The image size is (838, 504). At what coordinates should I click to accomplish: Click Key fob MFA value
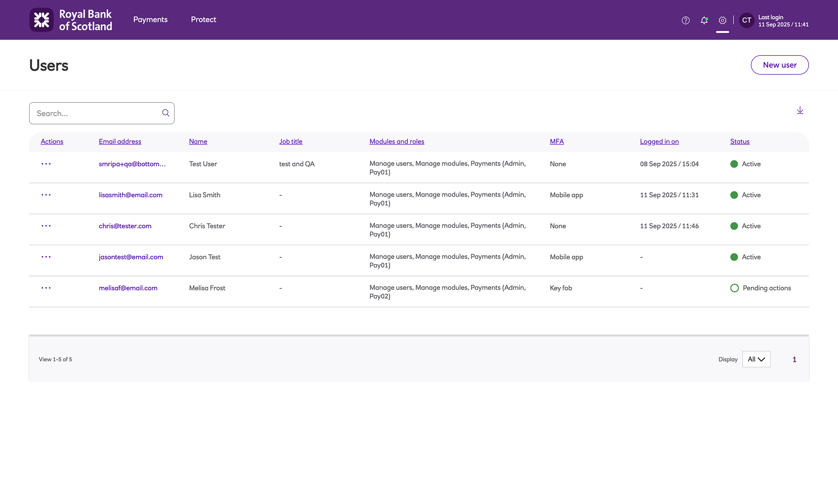pyautogui.click(x=561, y=288)
